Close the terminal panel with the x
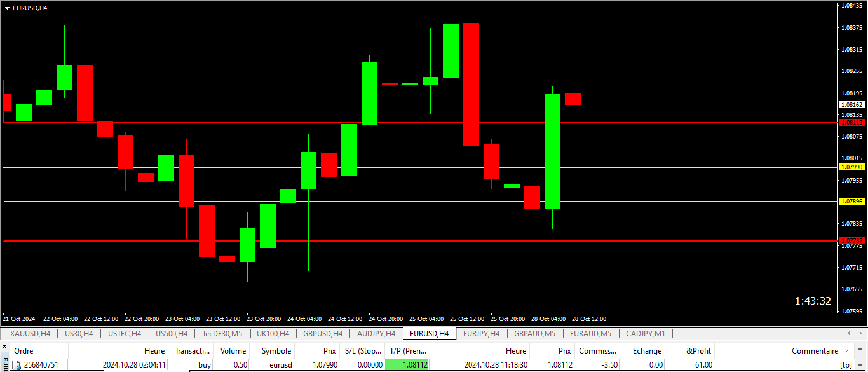The image size is (868, 372). click(x=4, y=347)
